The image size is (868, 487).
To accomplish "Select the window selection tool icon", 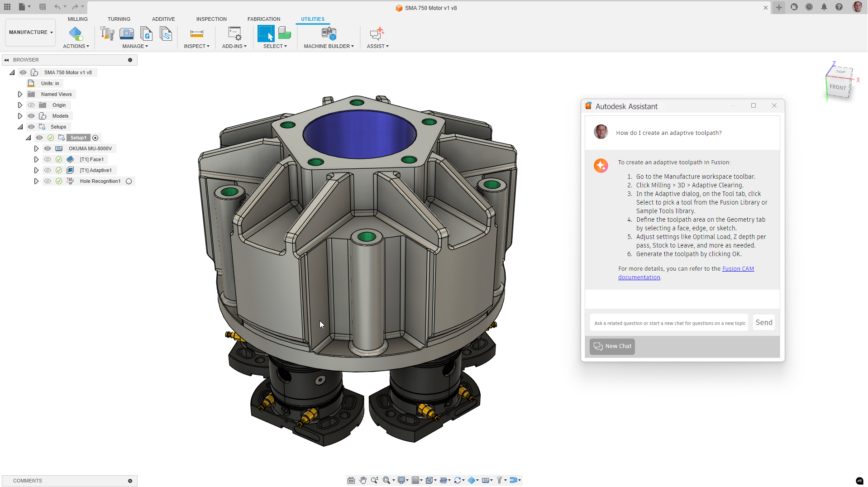I will coord(266,34).
